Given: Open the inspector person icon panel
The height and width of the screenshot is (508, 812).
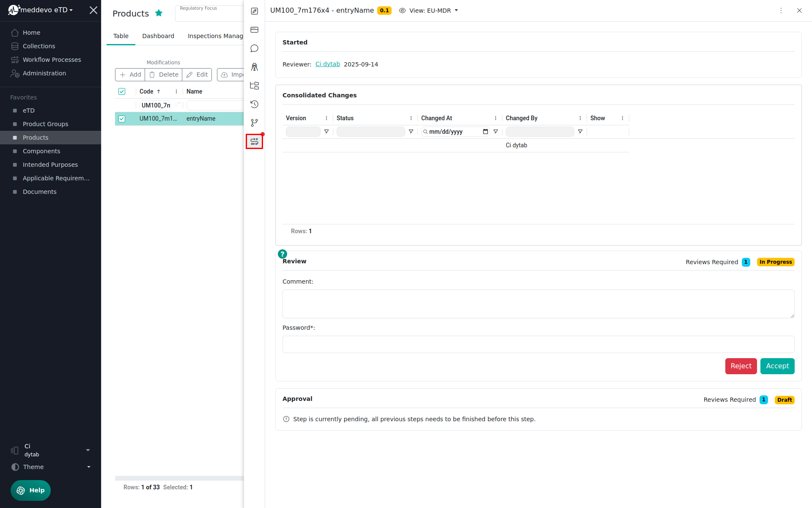Looking at the screenshot, I should 254,67.
